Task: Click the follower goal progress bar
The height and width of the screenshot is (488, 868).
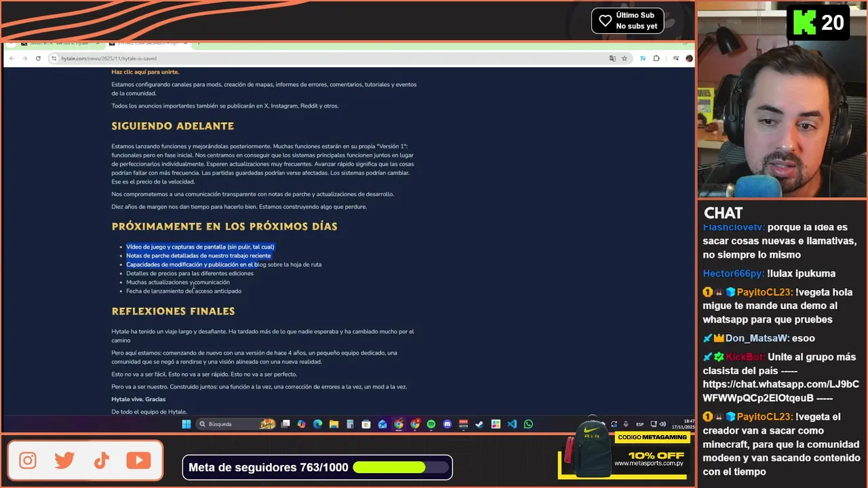Action: (401, 467)
